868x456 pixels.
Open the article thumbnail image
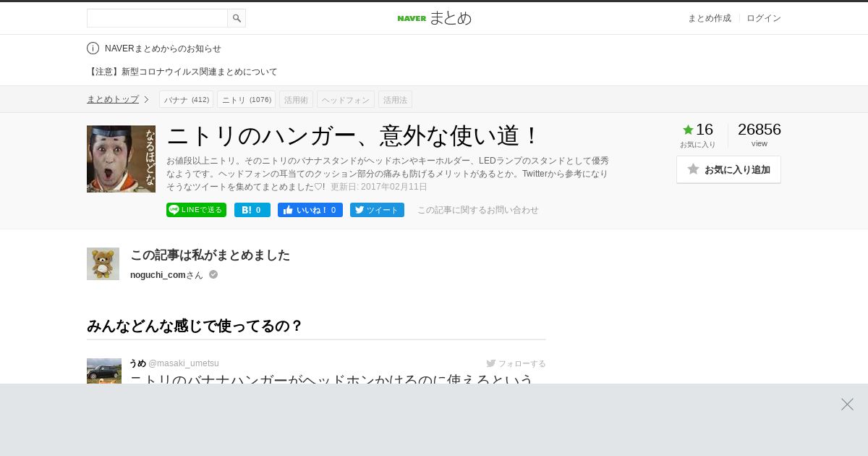121,159
